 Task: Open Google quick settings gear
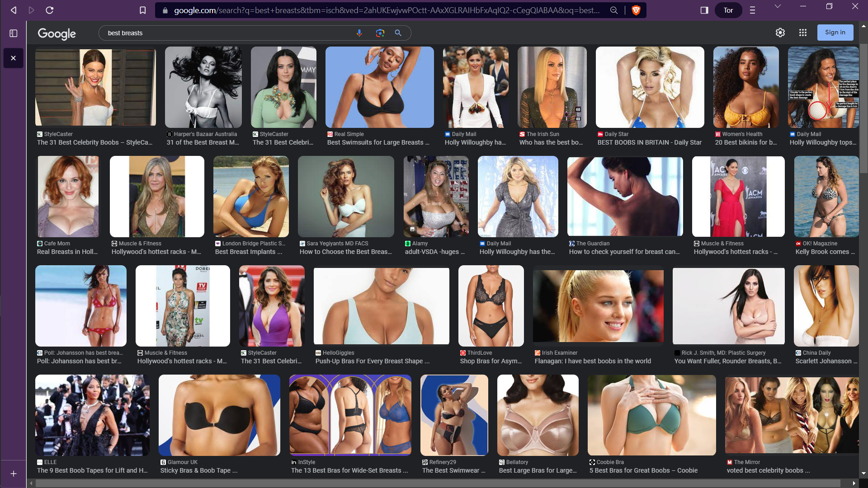780,33
